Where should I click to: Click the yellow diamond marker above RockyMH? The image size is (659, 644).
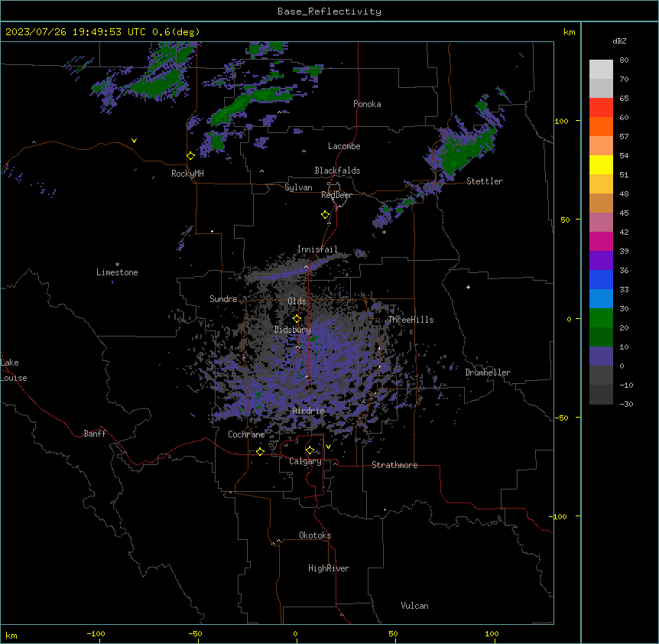click(x=191, y=156)
